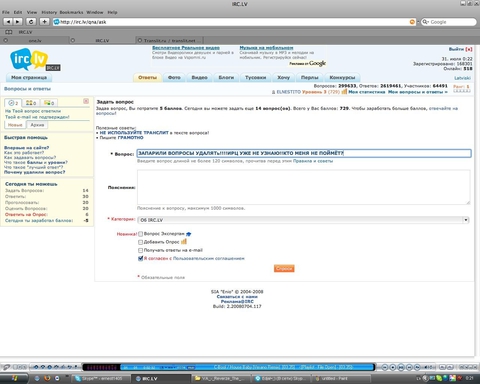Image resolution: width=480 pixels, height=384 pixels.
Task: Check the Добавить Опрос checkbox
Action: click(x=141, y=242)
